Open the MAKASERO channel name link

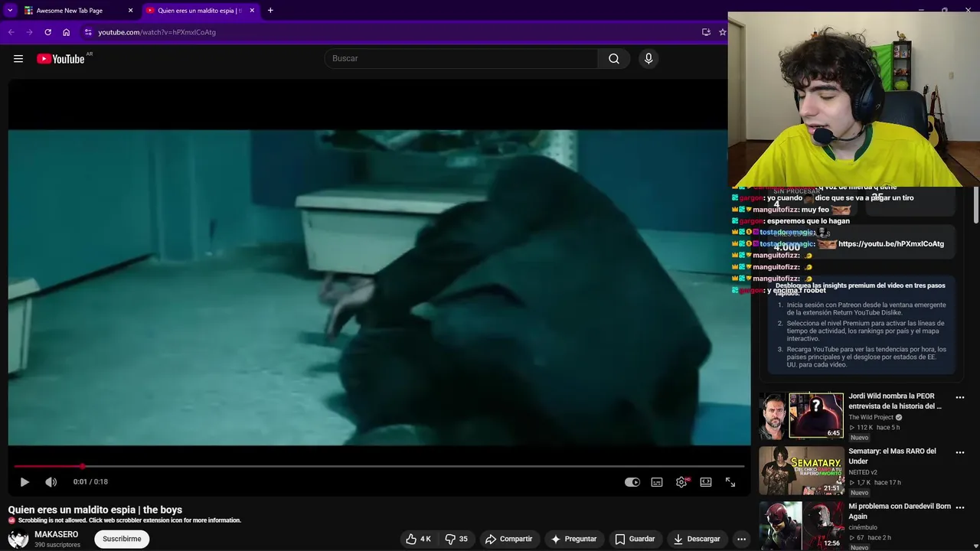tap(56, 534)
